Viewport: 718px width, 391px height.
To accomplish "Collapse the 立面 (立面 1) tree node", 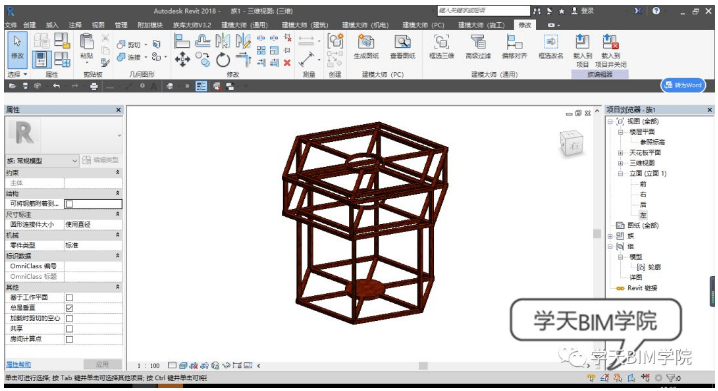I will tap(621, 174).
